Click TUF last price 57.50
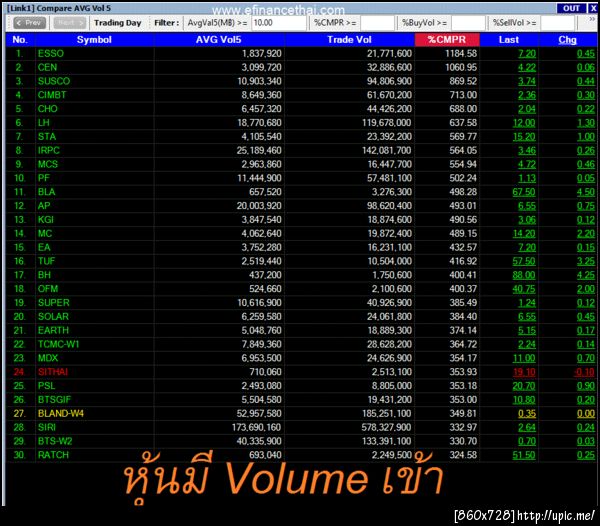This screenshot has height=526, width=600. click(524, 261)
